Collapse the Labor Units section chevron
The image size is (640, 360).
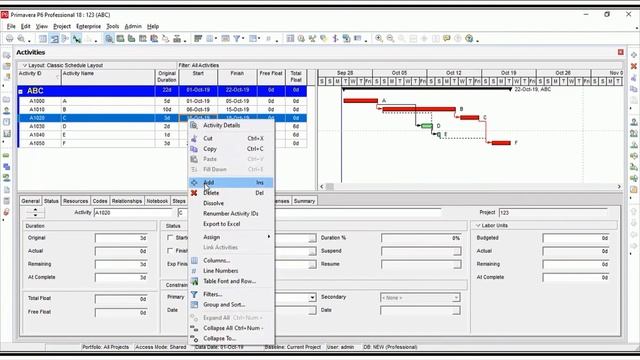[x=478, y=226]
